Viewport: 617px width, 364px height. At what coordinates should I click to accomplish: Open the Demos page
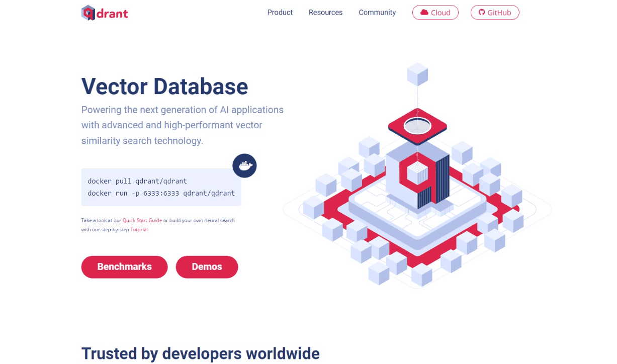(x=207, y=267)
